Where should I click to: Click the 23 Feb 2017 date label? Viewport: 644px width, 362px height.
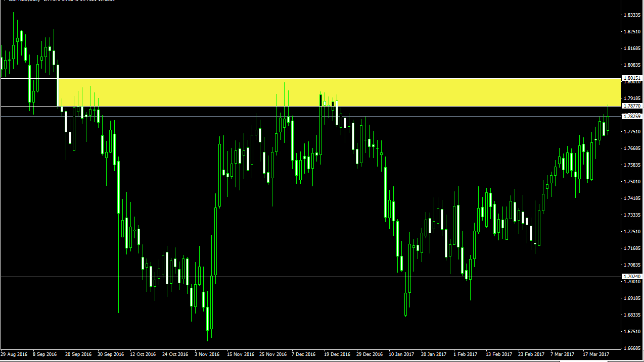[x=531, y=354]
